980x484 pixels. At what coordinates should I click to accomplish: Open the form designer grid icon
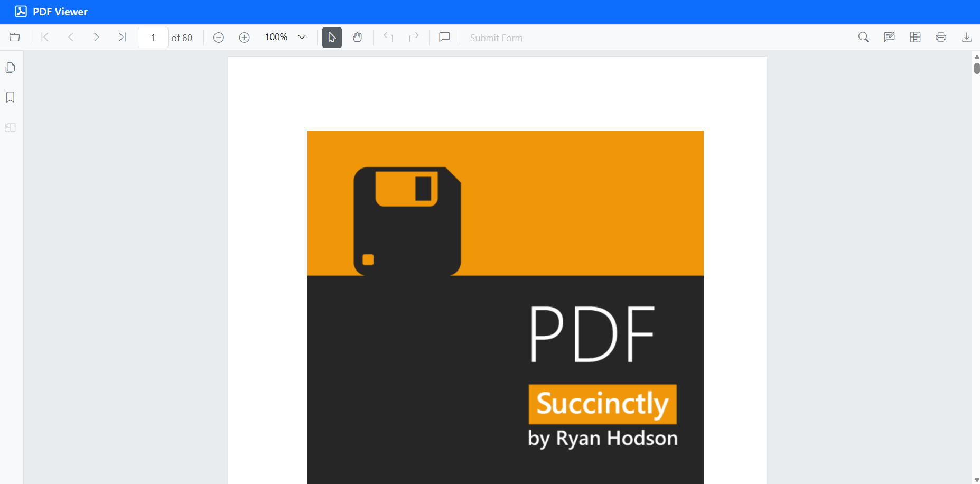point(915,38)
